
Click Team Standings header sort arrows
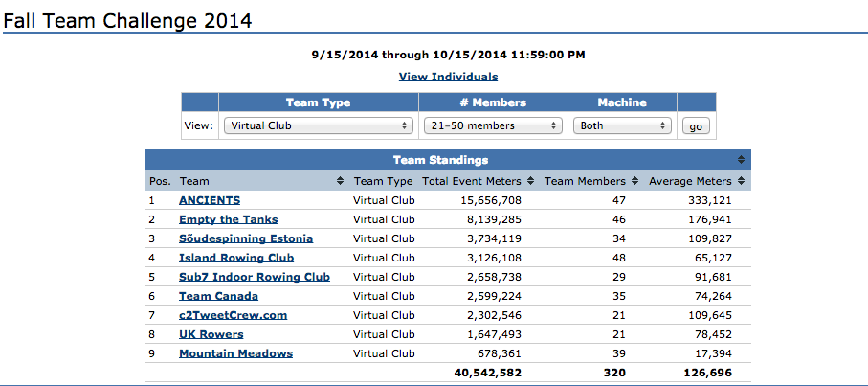741,160
